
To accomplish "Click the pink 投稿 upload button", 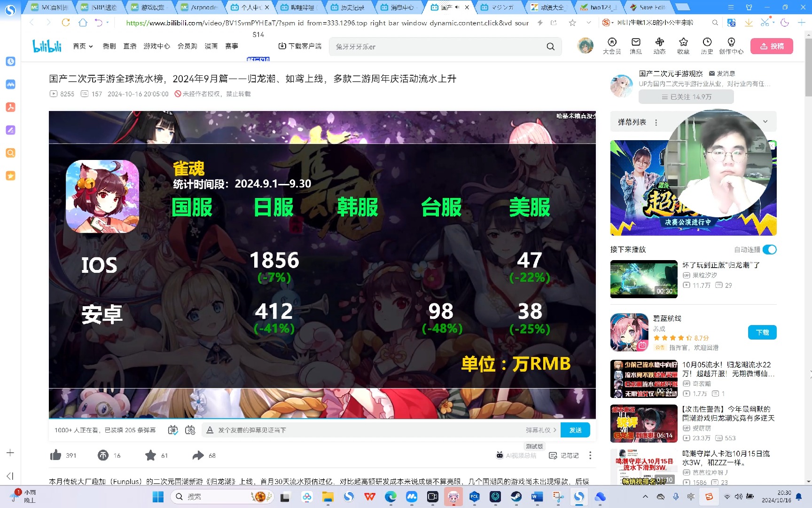I will (772, 46).
